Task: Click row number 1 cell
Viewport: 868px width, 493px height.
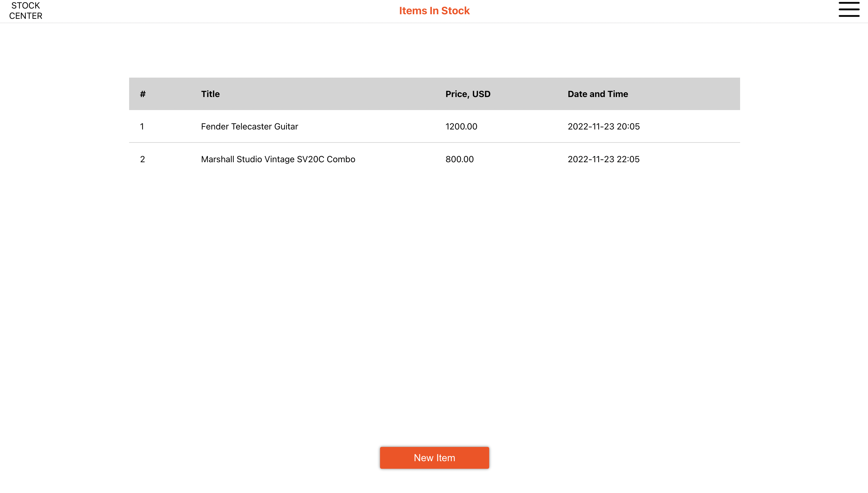Action: pyautogui.click(x=142, y=126)
